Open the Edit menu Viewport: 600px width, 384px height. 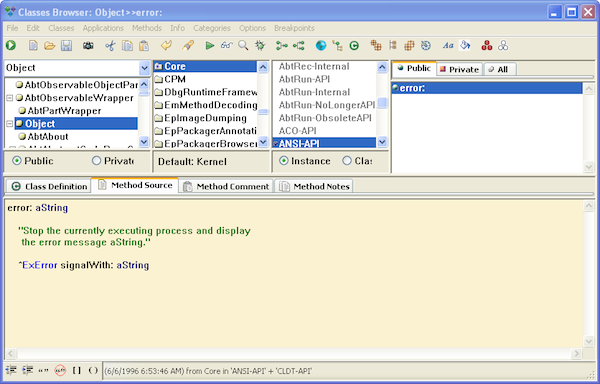[33, 28]
